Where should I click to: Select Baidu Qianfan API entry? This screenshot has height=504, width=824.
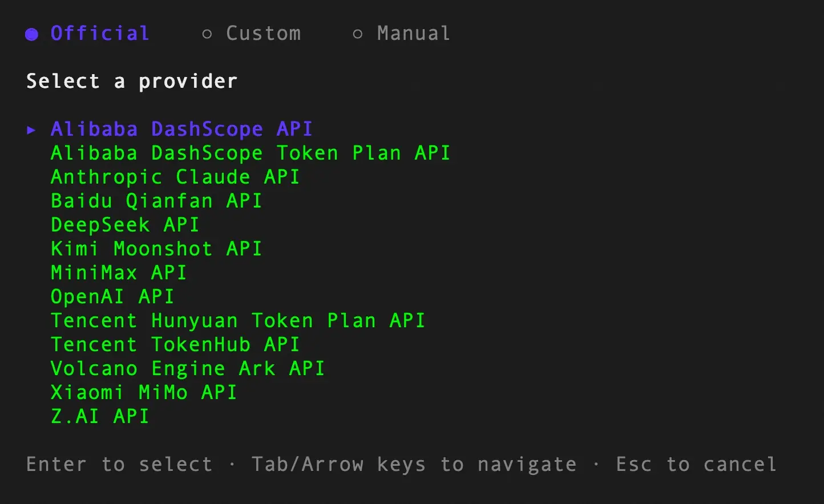click(x=156, y=201)
